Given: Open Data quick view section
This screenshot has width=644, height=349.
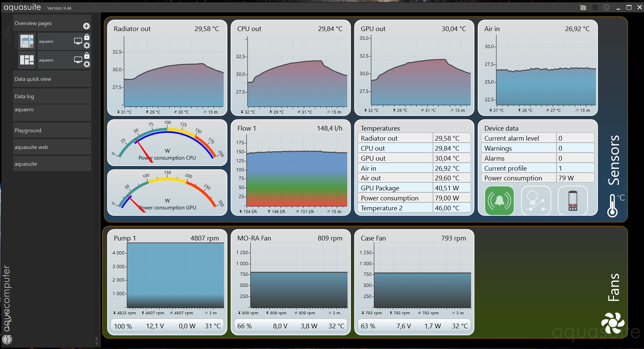Looking at the screenshot, I should coord(52,79).
